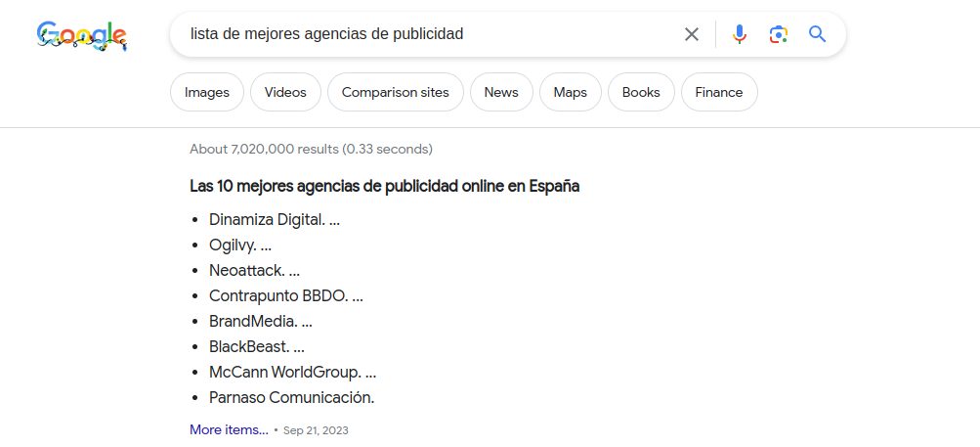The height and width of the screenshot is (447, 980).
Task: Start voice search with the microphone icon
Action: tap(740, 34)
